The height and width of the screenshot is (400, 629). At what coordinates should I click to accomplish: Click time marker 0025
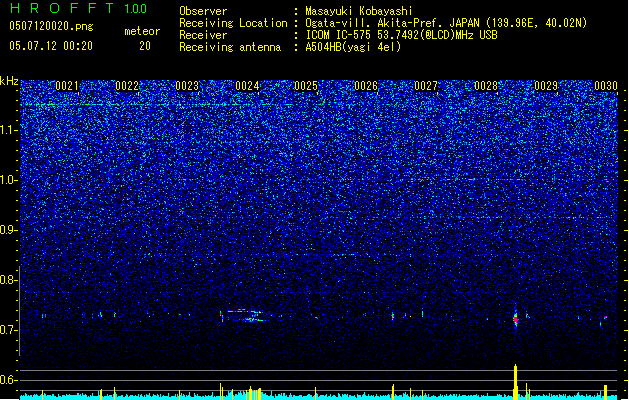pos(306,86)
